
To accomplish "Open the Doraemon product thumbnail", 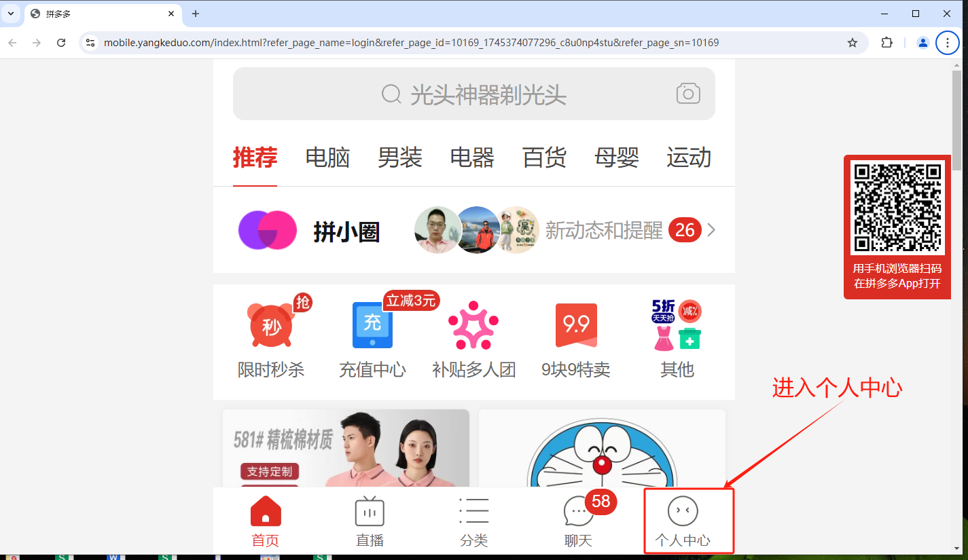I will pos(602,448).
